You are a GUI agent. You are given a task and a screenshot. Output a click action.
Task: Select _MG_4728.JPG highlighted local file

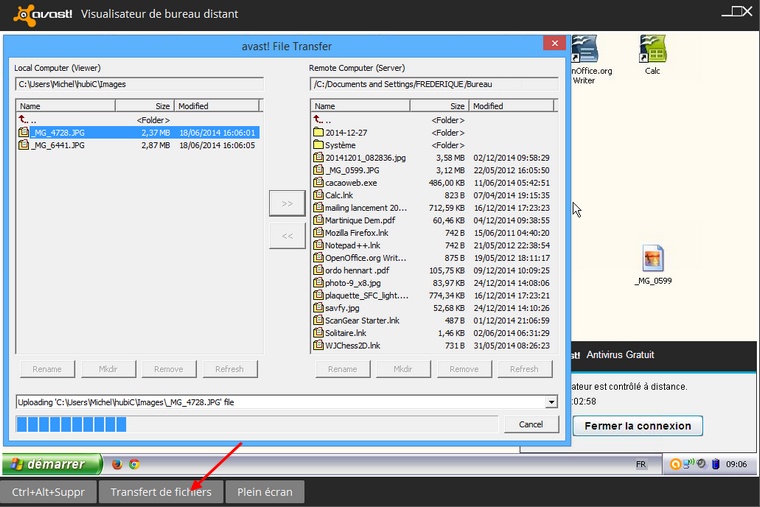(139, 132)
